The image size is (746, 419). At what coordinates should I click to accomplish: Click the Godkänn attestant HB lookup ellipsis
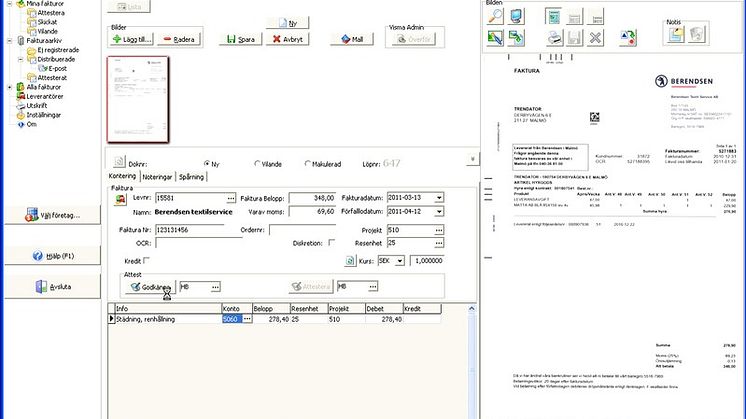tap(215, 287)
